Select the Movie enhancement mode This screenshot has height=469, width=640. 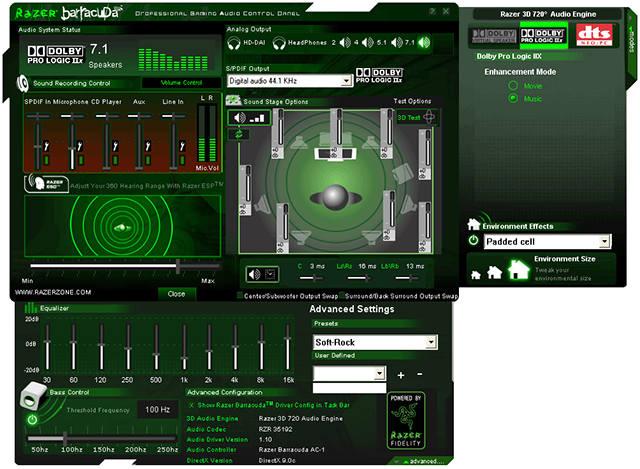click(x=513, y=86)
